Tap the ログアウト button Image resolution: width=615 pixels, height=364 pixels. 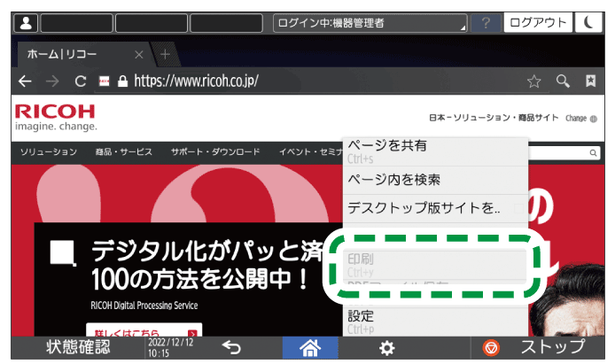[x=538, y=23]
